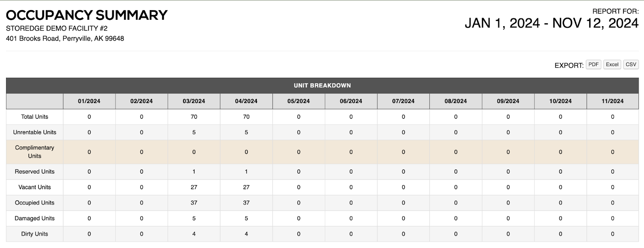Click the report date range heading
The height and width of the screenshot is (248, 644).
click(x=551, y=23)
